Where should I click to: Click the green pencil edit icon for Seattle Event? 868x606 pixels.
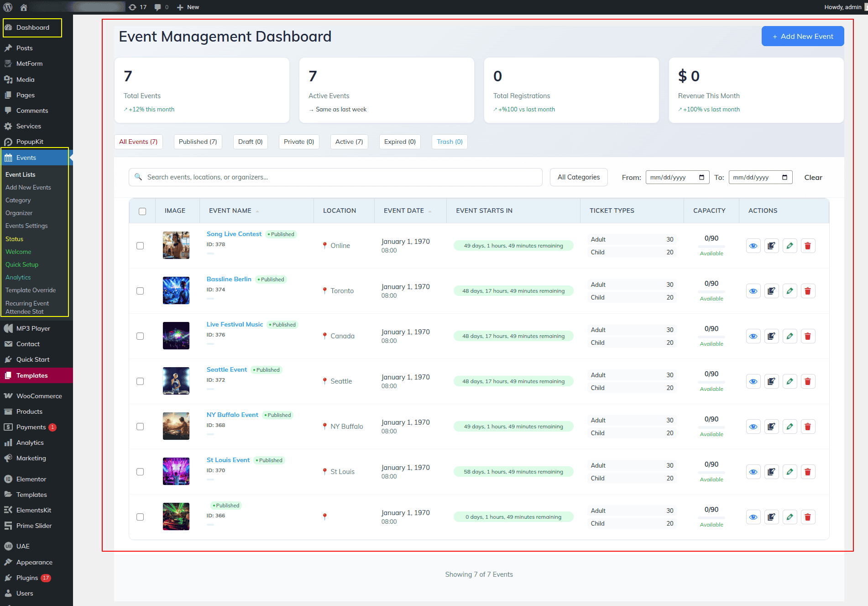[x=790, y=381]
